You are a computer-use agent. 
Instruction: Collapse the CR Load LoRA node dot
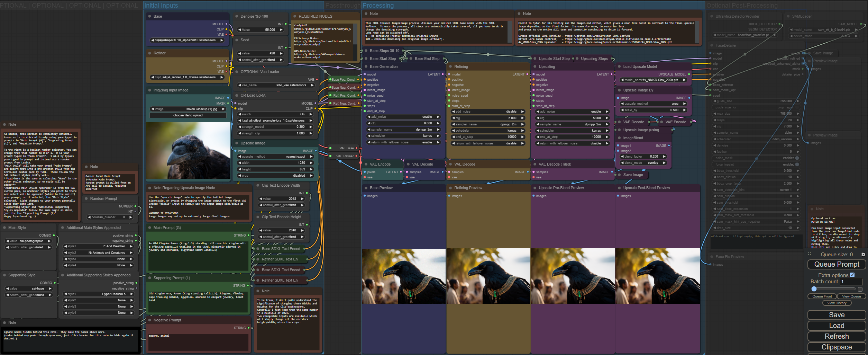[237, 95]
